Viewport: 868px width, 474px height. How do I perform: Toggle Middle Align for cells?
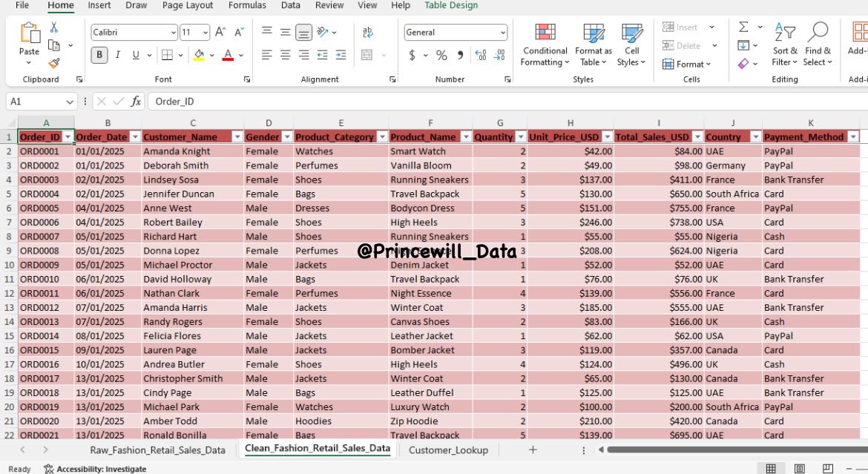point(285,32)
